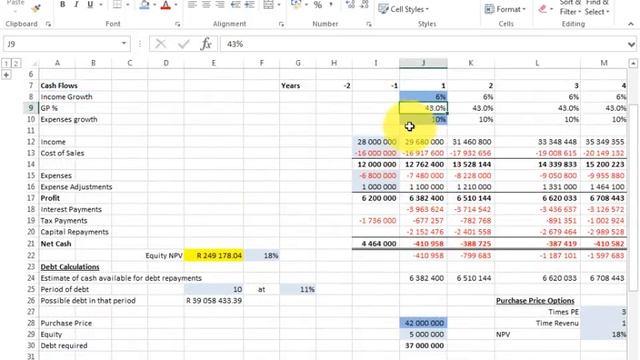Confirm the entry with the check mark
The image size is (640, 360).
[184, 44]
